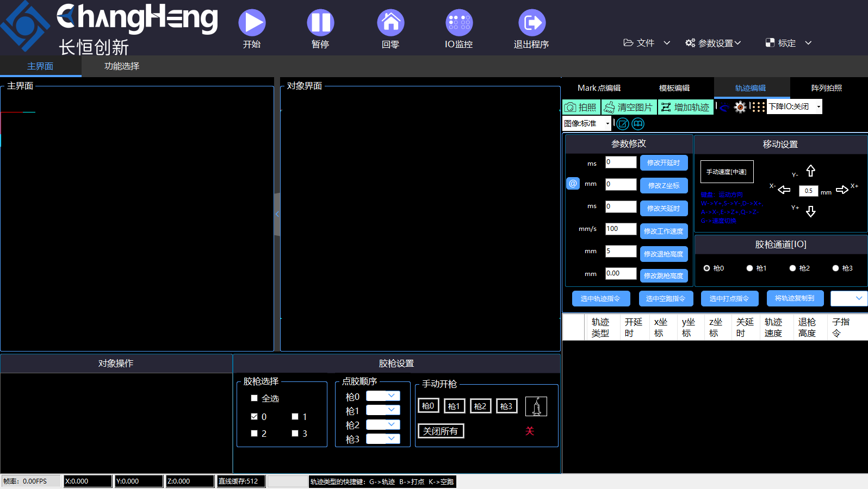Check the 全选 checkbox

tap(254, 398)
